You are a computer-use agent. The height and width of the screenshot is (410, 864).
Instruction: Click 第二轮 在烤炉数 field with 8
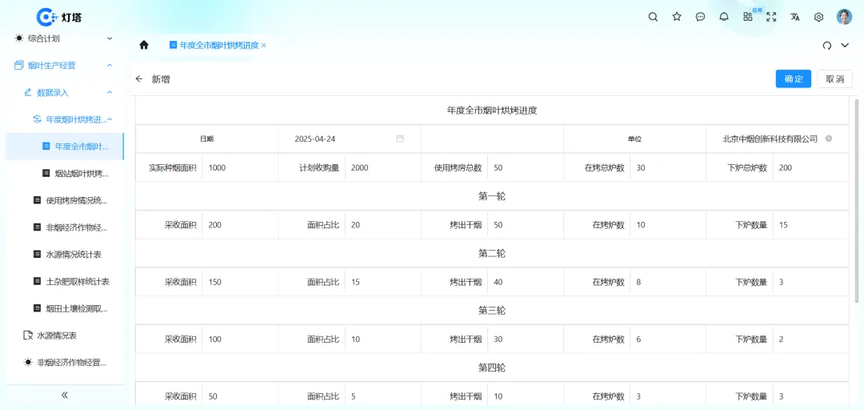(668, 282)
